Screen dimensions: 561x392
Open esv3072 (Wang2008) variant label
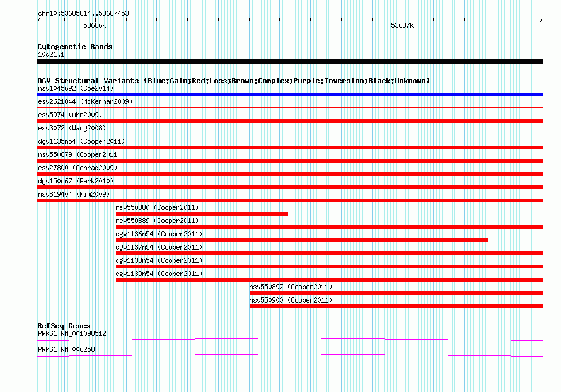point(72,128)
